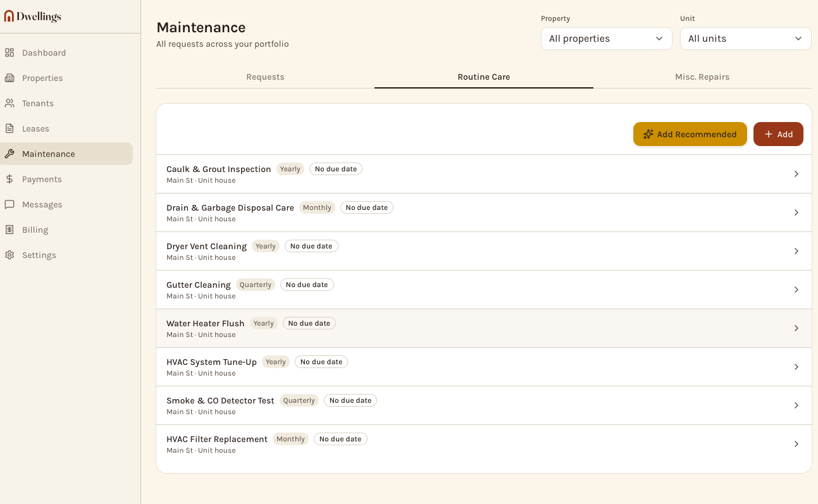Click the Drain & Garbage Disposal Care title
The height and width of the screenshot is (504, 818).
(x=230, y=207)
